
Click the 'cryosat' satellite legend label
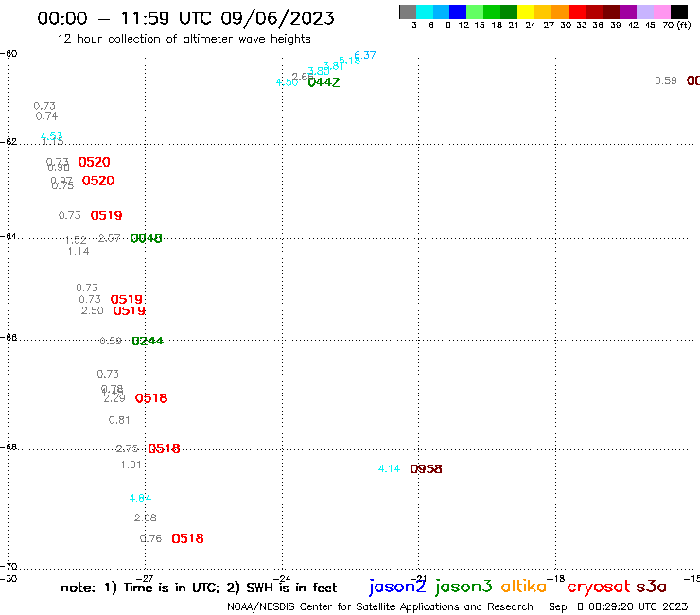point(599,588)
